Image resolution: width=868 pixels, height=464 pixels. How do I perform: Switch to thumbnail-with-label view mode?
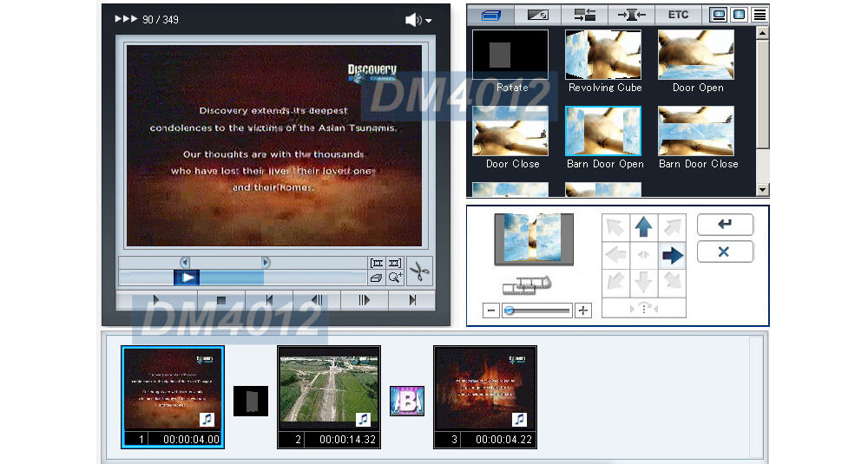(719, 15)
